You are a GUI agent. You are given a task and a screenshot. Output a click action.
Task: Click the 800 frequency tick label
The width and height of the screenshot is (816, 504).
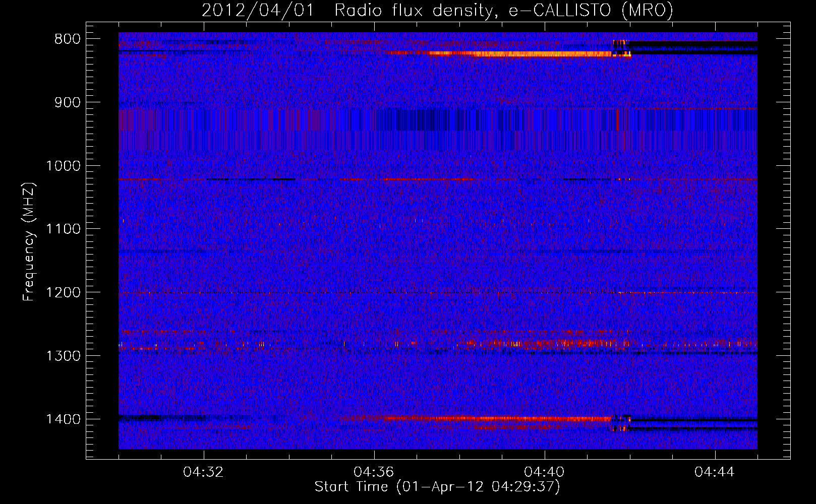67,39
